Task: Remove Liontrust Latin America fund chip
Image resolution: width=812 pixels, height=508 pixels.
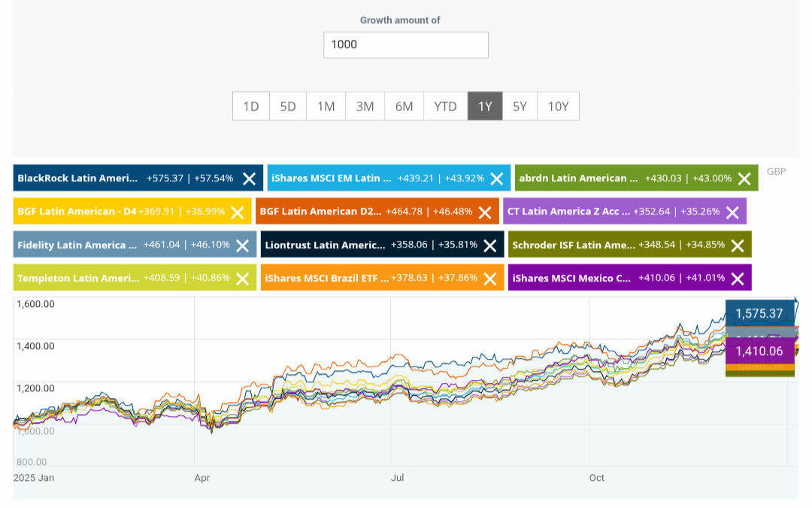Action: click(x=490, y=245)
